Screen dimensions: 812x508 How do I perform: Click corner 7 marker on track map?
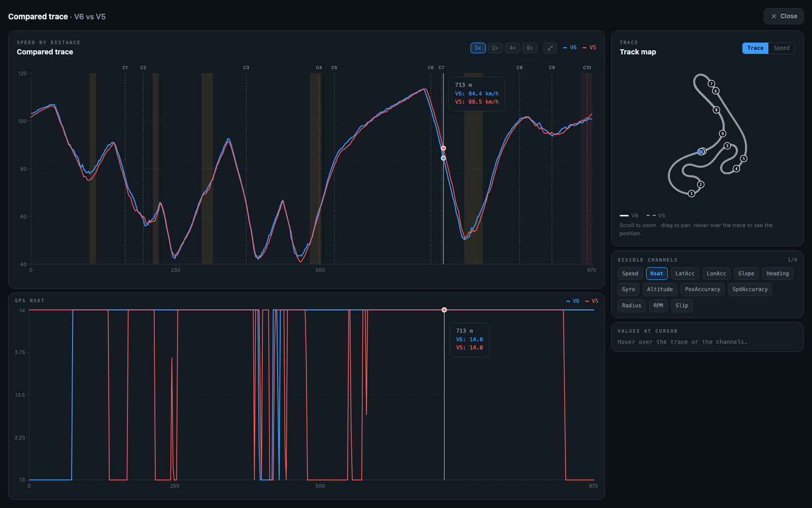712,84
